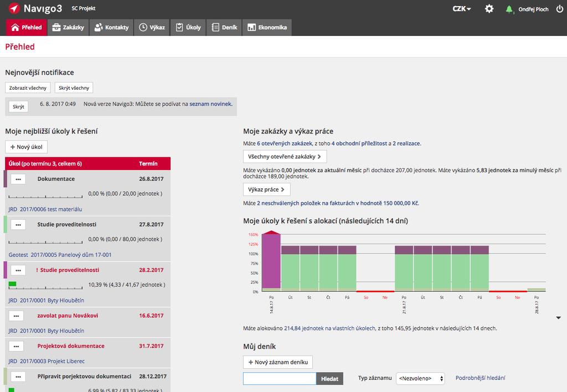
Task: Open the ellipsis menu for 27.8.2017 Studie proveditelnosti
Action: pyautogui.click(x=18, y=225)
